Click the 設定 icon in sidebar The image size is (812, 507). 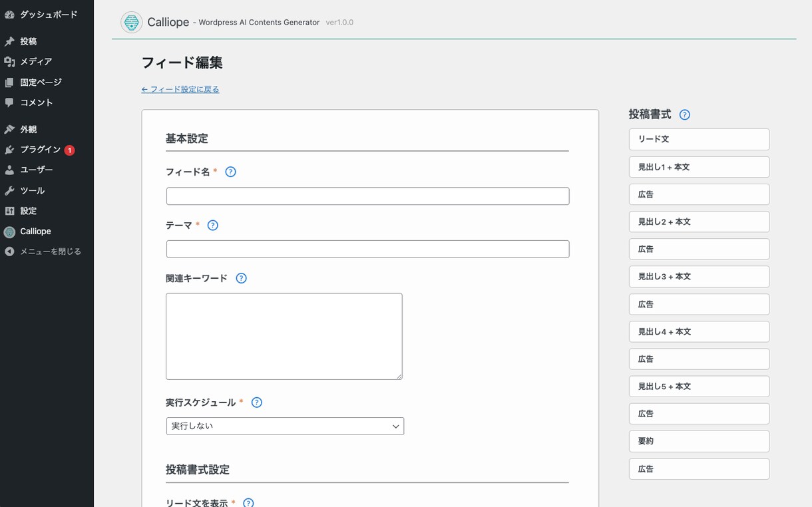[9, 211]
